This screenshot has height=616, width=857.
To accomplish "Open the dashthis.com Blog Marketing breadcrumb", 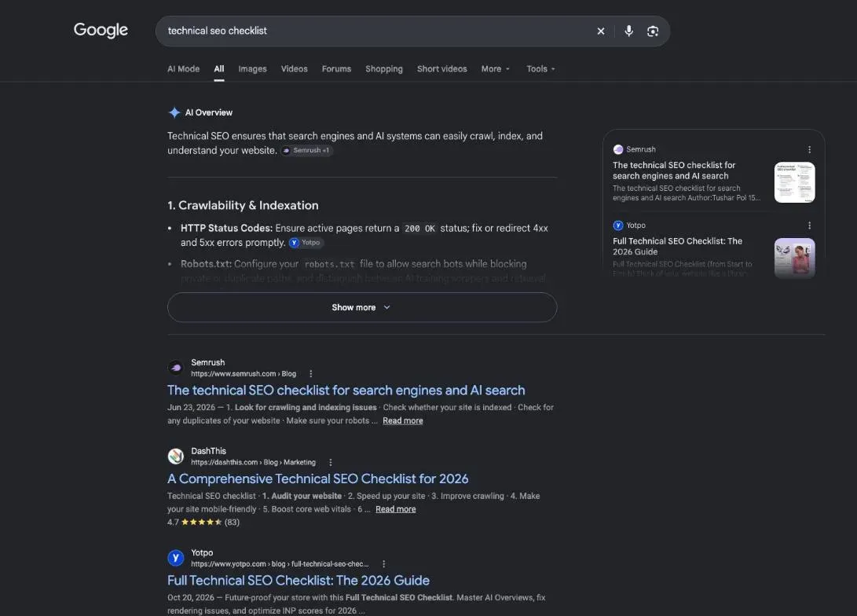I will [253, 463].
